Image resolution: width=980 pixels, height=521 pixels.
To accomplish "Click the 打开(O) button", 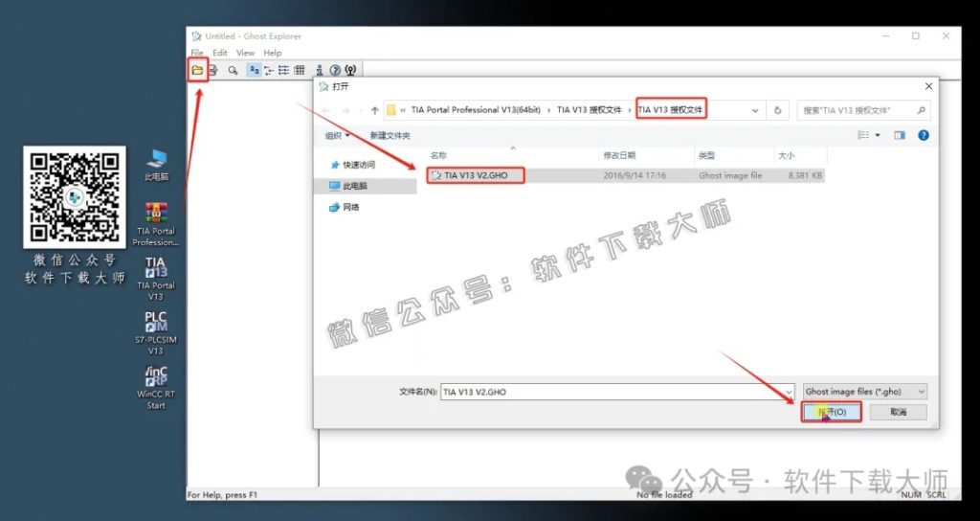I will click(832, 412).
